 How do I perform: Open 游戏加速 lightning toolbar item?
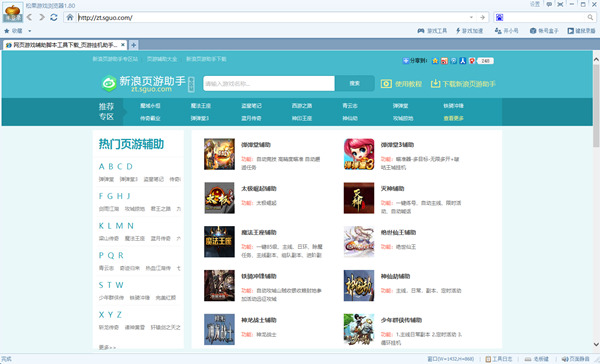(469, 31)
